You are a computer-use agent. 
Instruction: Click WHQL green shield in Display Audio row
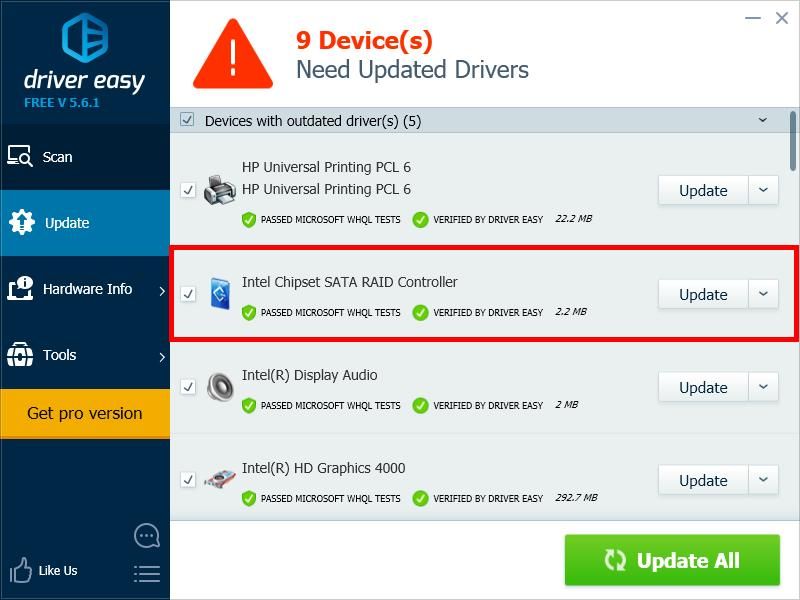coord(248,406)
